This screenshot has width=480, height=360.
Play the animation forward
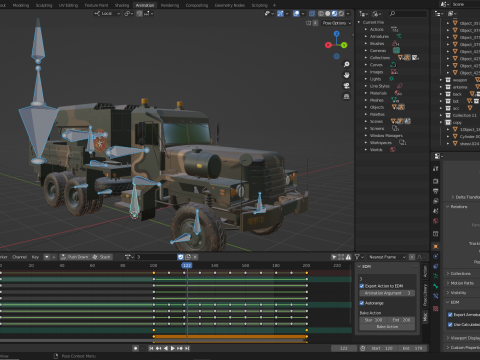[173, 348]
